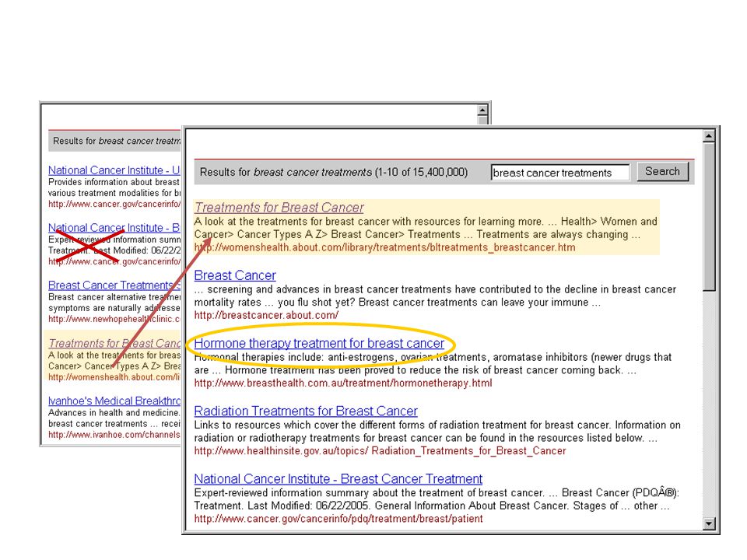Click cancer.gov pdq treatment URL in front window
The image size is (747, 560).
pyautogui.click(x=338, y=519)
